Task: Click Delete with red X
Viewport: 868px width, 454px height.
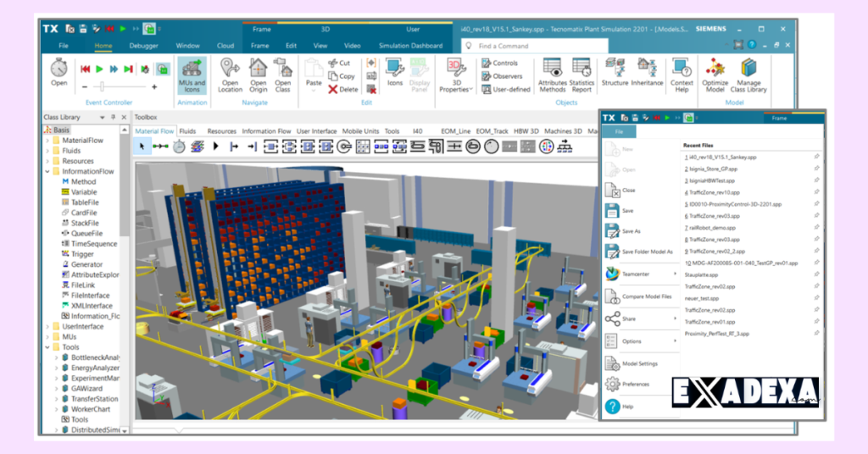Action: tap(342, 90)
